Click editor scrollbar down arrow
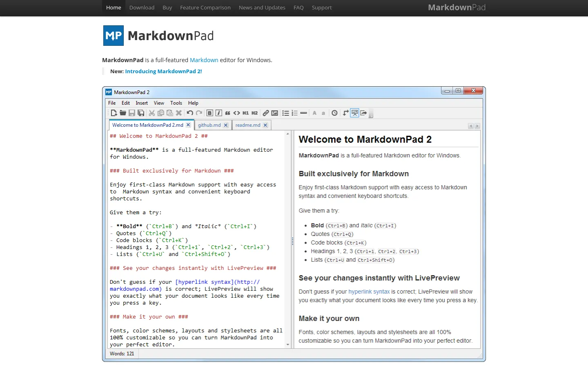 (x=288, y=345)
